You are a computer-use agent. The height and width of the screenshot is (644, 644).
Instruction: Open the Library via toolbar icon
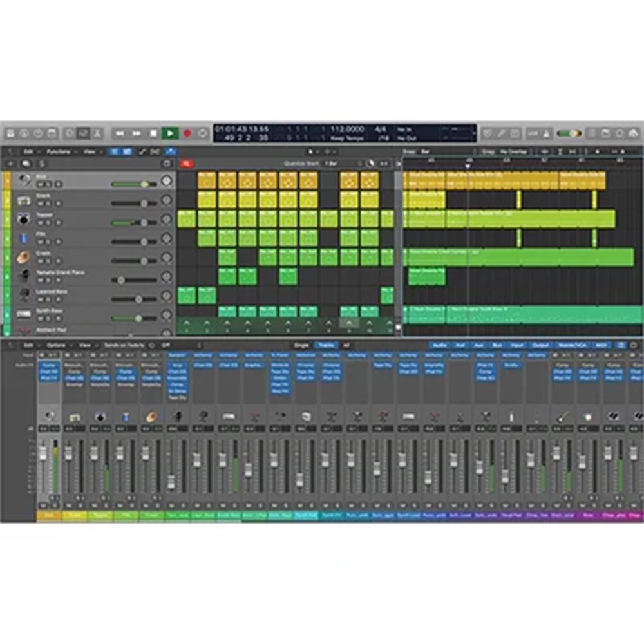(x=10, y=133)
